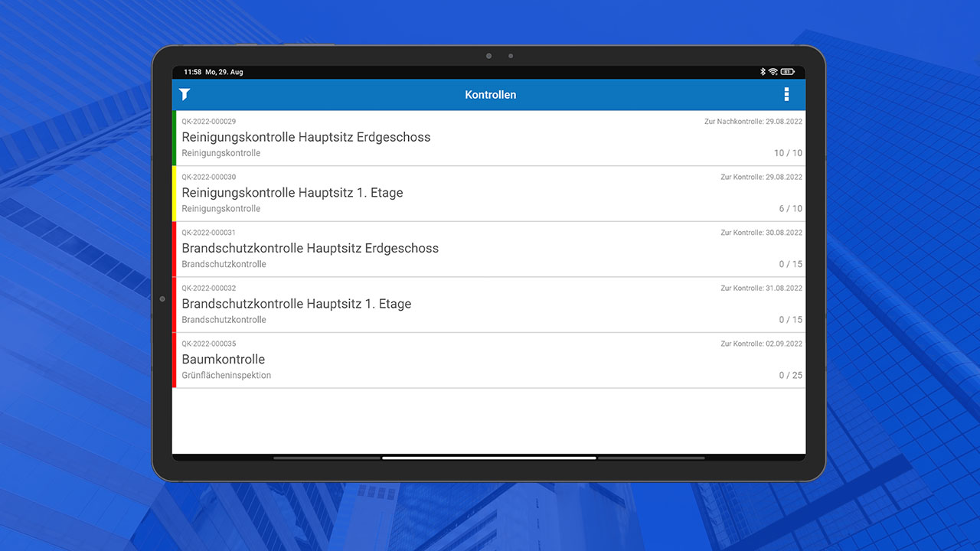The width and height of the screenshot is (980, 551).
Task: Click the 10 / 10 progress count
Action: (x=788, y=153)
